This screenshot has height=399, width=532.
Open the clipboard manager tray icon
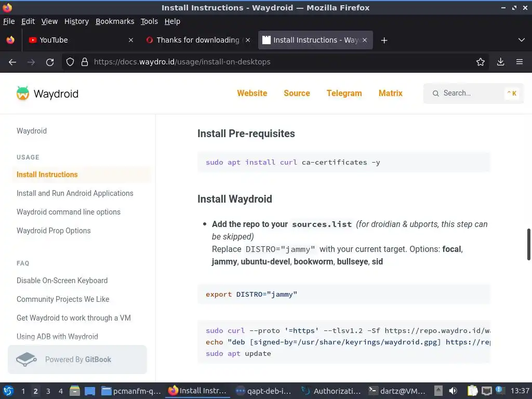tap(472, 391)
